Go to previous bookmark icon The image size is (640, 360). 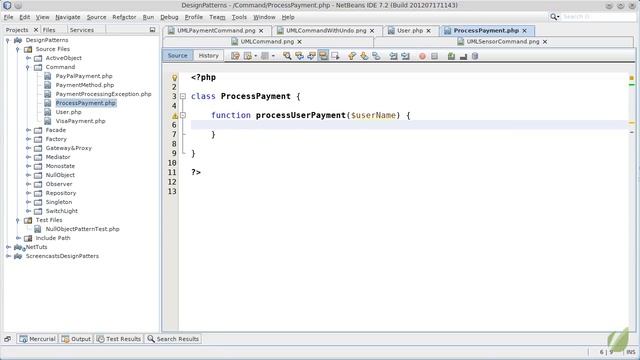coord(352,56)
